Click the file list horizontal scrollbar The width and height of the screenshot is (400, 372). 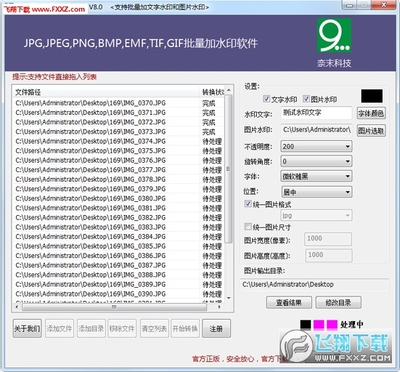point(114,306)
